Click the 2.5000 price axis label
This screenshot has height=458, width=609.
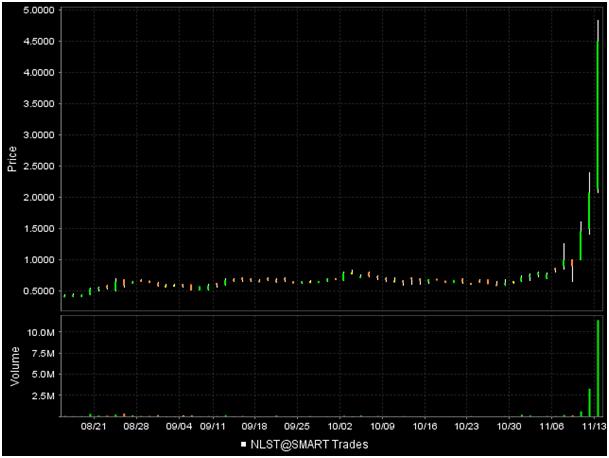[39, 166]
